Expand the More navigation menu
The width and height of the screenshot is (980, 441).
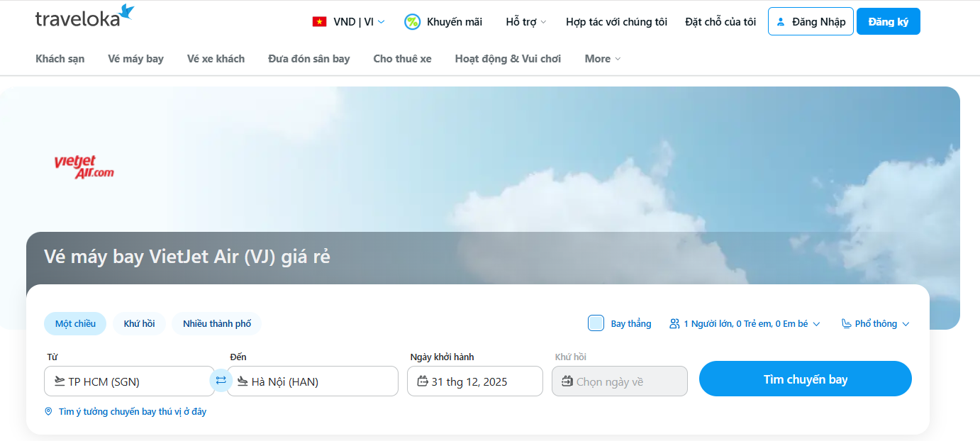click(602, 59)
